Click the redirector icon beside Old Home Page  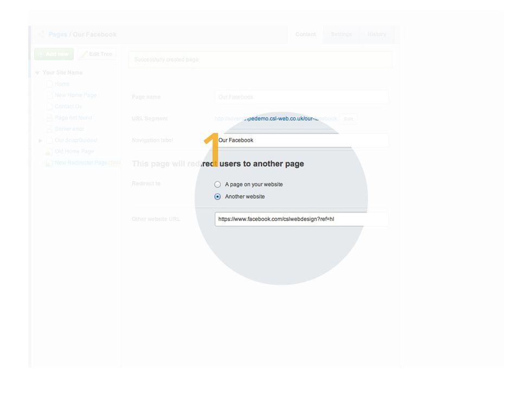(x=49, y=151)
